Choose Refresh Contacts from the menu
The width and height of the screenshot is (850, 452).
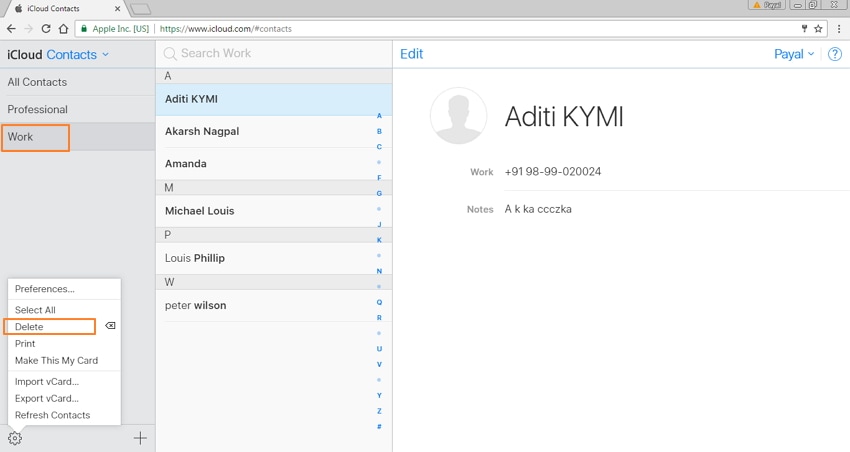[53, 415]
